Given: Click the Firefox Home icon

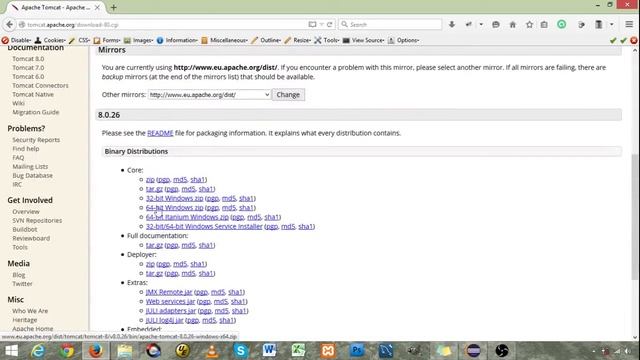Looking at the screenshot, I should tap(513, 24).
